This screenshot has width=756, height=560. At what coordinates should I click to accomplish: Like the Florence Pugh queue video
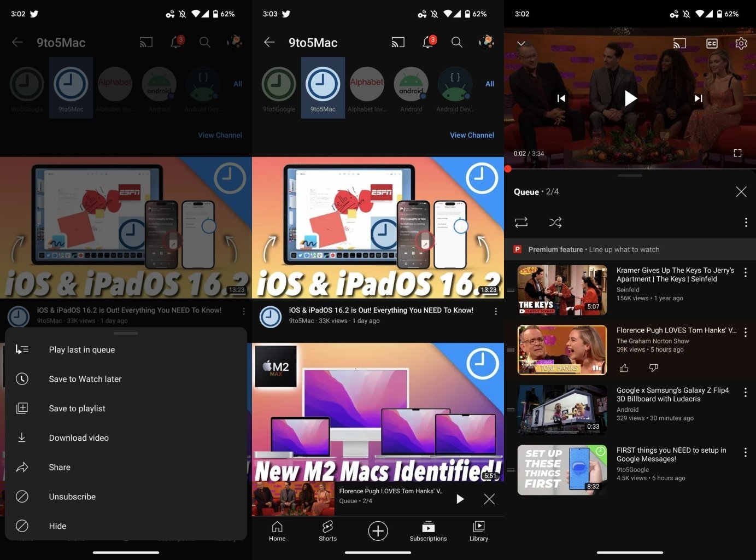[624, 368]
